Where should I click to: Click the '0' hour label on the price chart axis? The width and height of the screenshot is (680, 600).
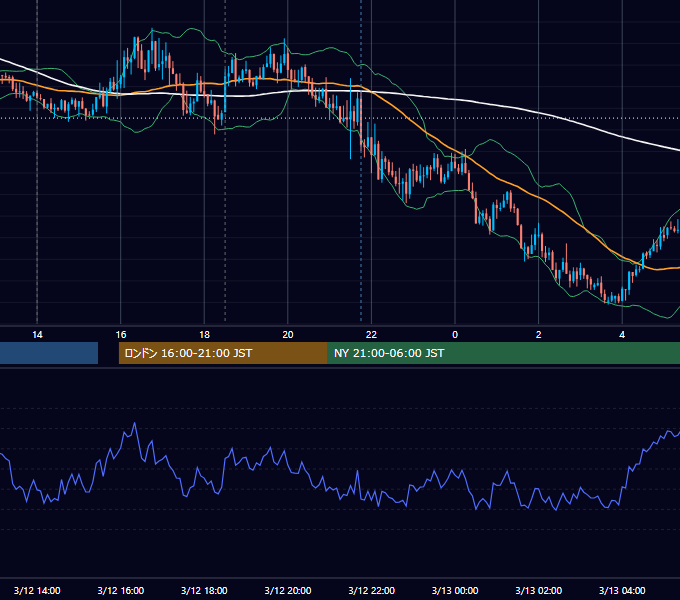click(455, 335)
